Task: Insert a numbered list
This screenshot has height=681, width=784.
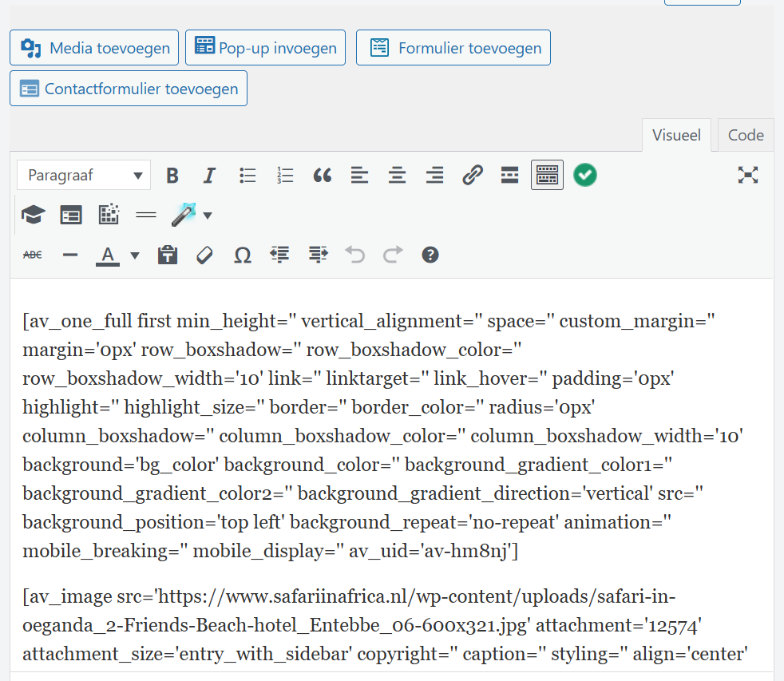Action: [x=285, y=176]
